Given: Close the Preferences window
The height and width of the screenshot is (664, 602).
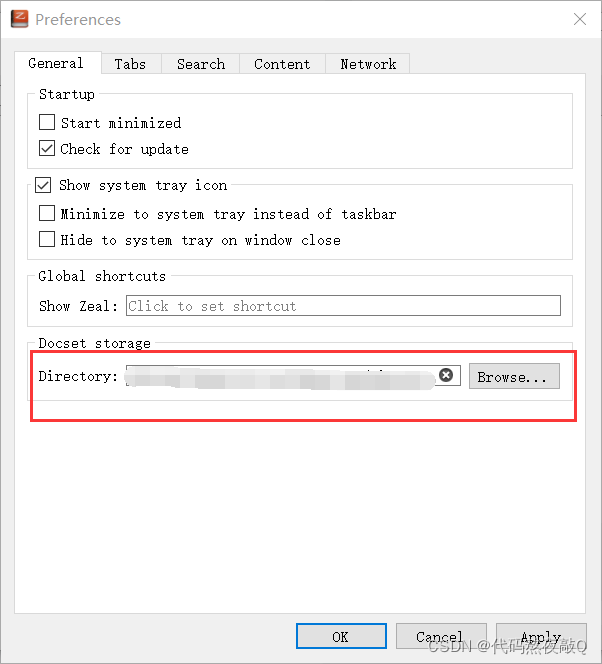Looking at the screenshot, I should pyautogui.click(x=580, y=19).
